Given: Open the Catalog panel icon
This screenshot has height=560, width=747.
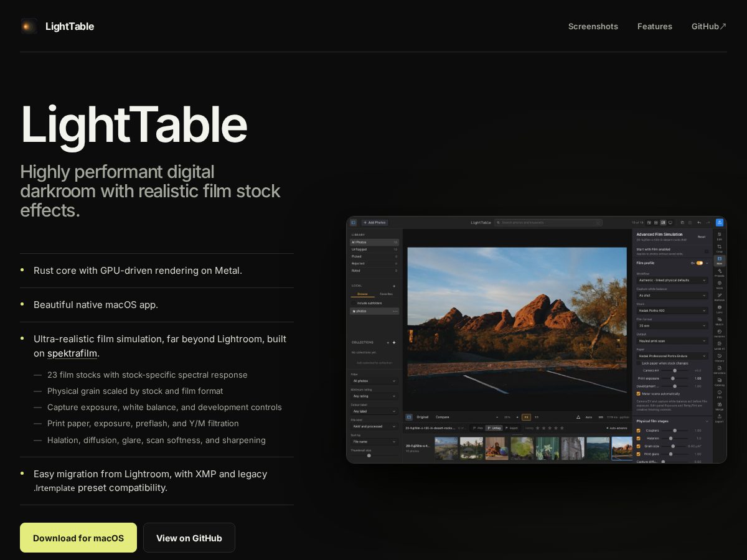Looking at the screenshot, I should [720, 380].
